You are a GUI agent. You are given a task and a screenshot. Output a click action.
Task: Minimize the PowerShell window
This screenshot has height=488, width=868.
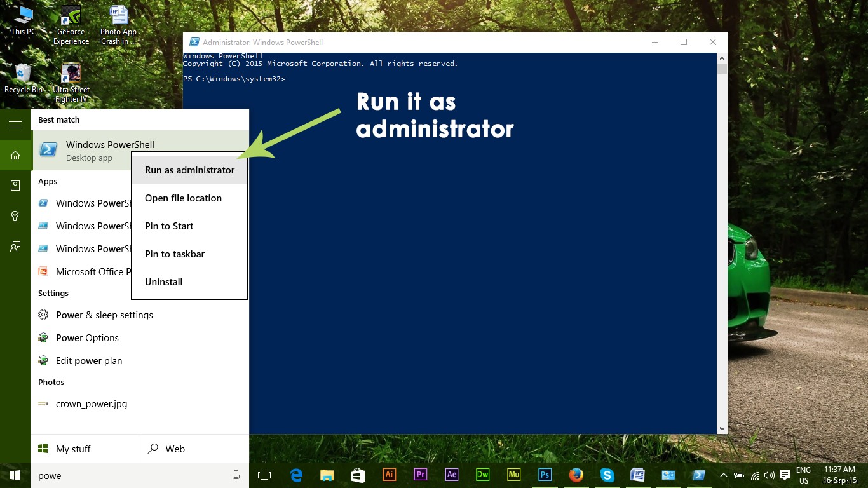tap(654, 43)
